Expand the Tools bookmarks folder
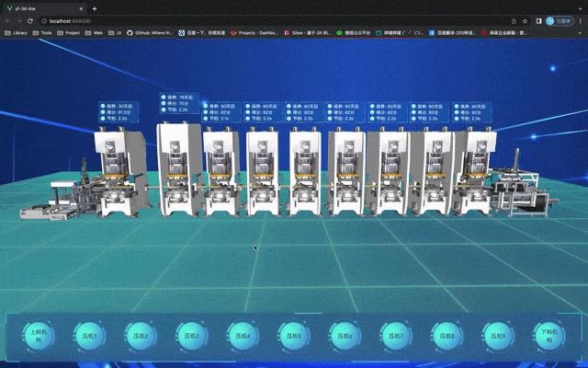Viewport: 588px width, 368px height. 42,32
